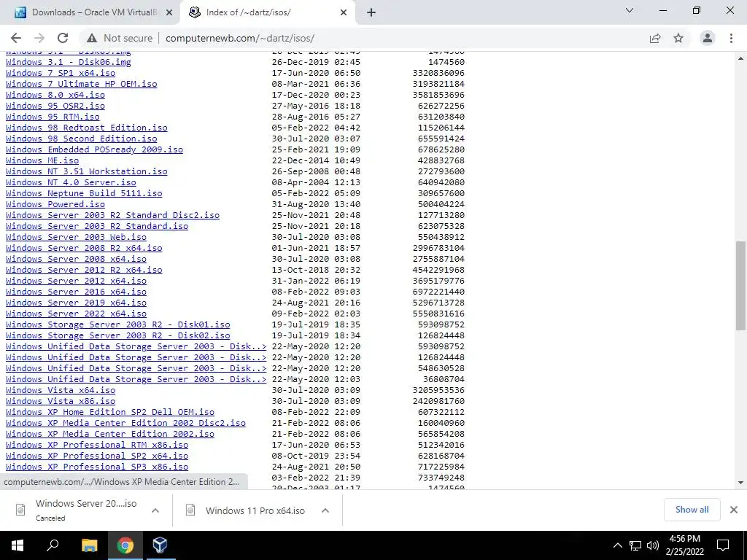Open network status tray icon
This screenshot has width=747, height=560.
click(635, 545)
